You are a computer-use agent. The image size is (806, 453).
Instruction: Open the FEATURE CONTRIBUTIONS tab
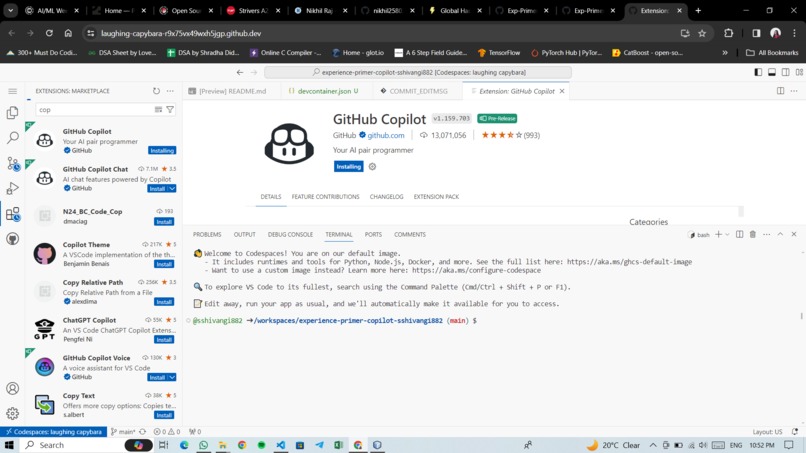[325, 197]
